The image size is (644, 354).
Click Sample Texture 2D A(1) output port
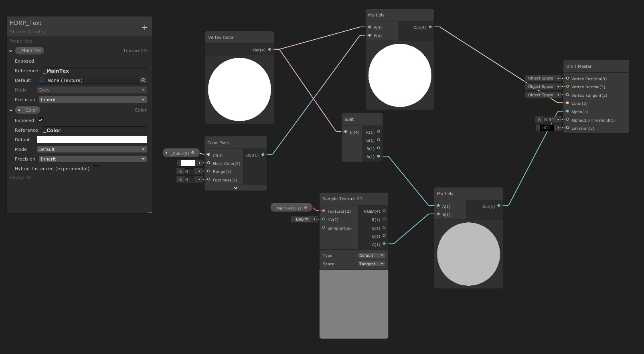click(x=384, y=244)
